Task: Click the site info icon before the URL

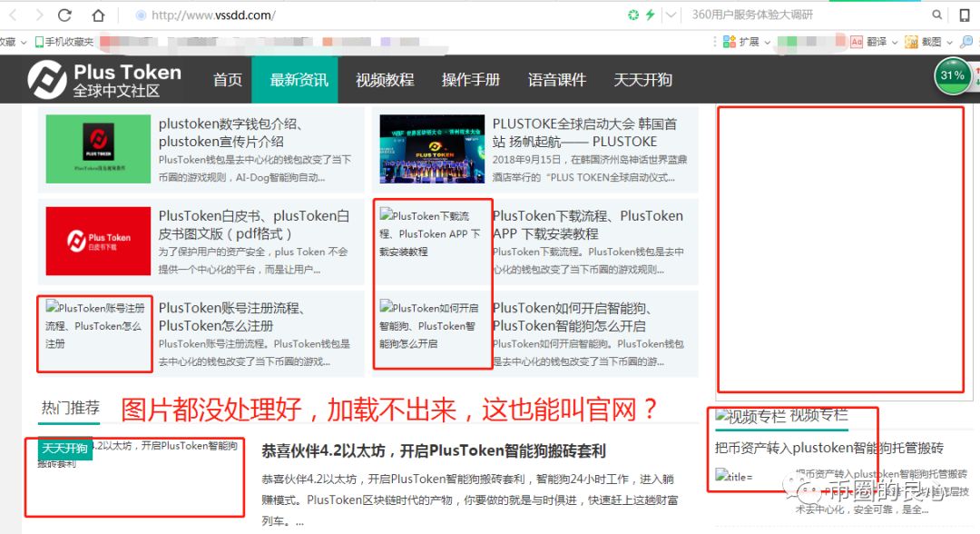Action: pos(141,15)
